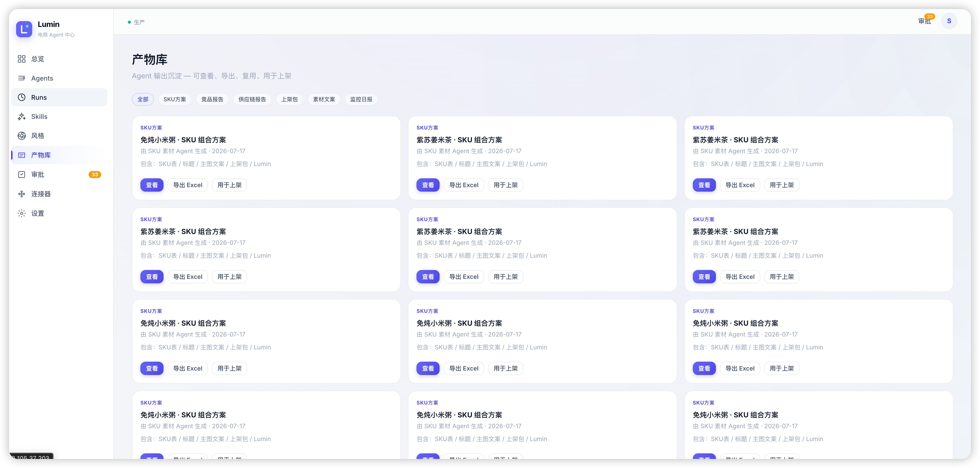This screenshot has height=468, width=980.
Task: Open the 连接器 connector icon
Action: tap(22, 194)
